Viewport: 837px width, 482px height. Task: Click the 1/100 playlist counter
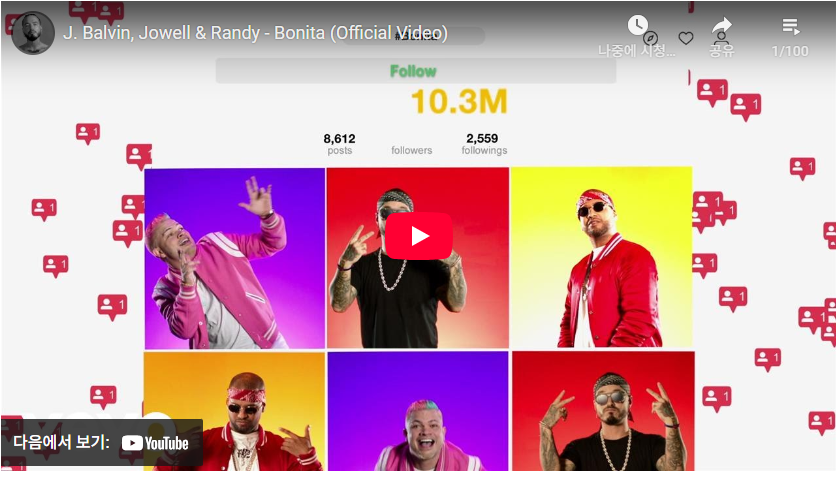[790, 51]
